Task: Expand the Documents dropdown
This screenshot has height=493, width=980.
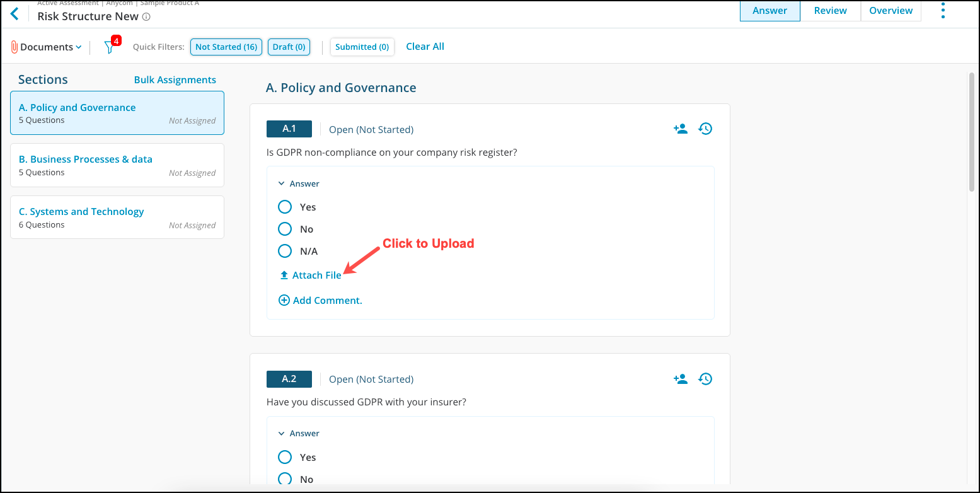Action: point(51,47)
